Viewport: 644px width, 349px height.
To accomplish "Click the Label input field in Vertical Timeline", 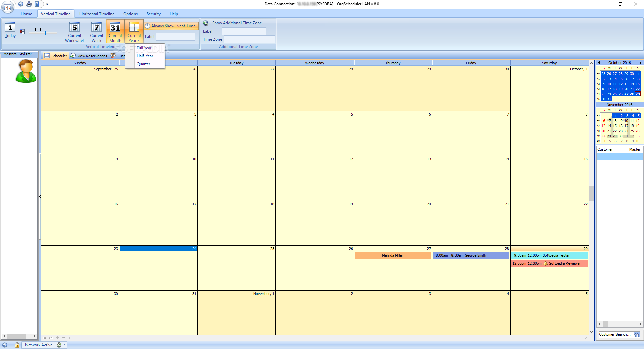I will (x=175, y=37).
